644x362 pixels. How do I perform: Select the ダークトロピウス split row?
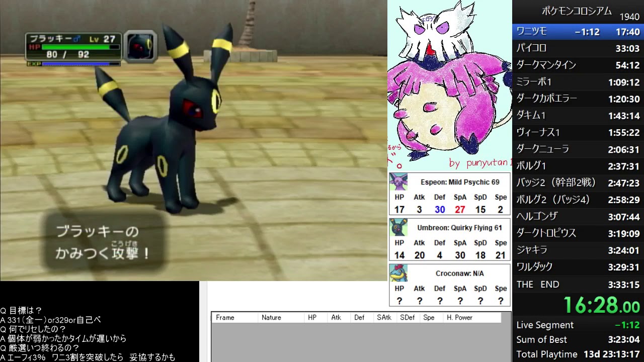[578, 234]
